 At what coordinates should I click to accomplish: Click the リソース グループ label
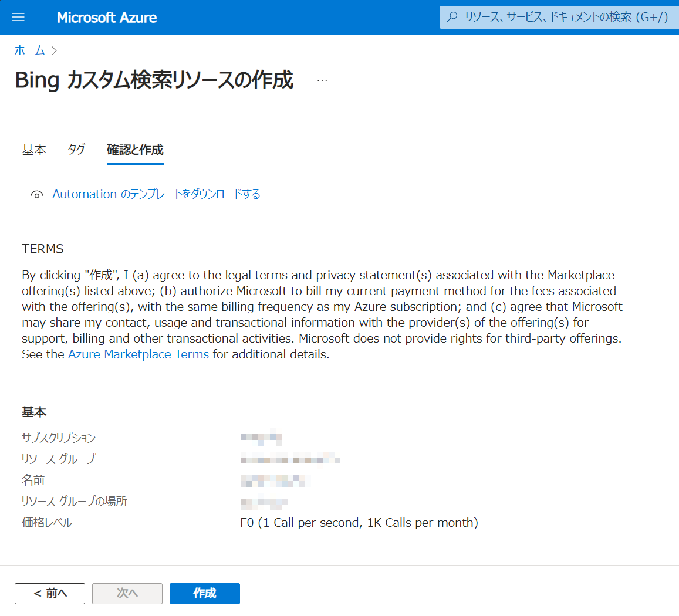tap(59, 459)
